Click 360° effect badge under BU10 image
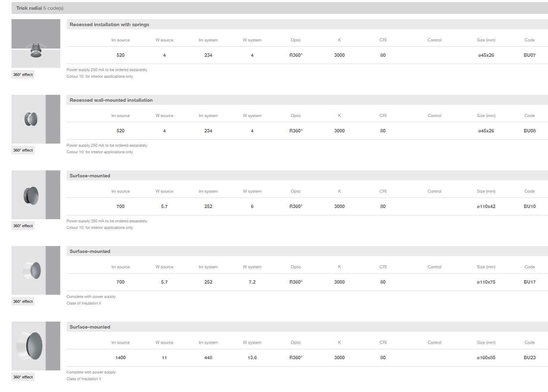The image size is (548, 392). 23,226
